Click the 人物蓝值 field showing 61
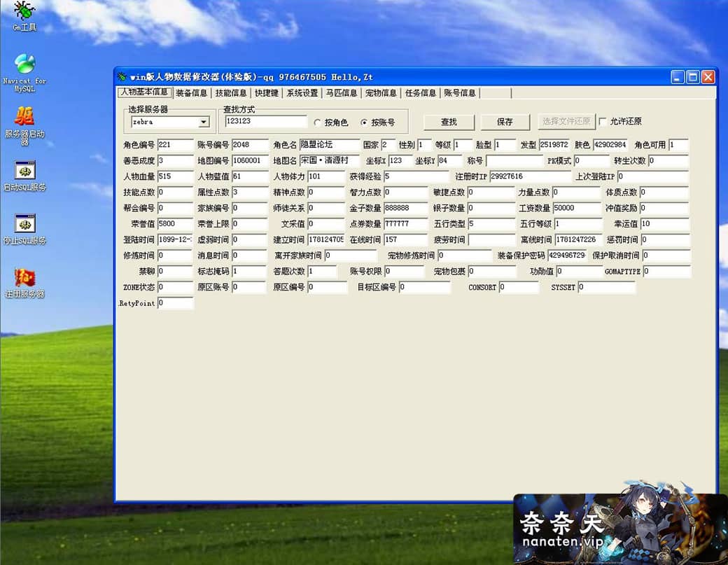The width and height of the screenshot is (728, 565). (250, 176)
